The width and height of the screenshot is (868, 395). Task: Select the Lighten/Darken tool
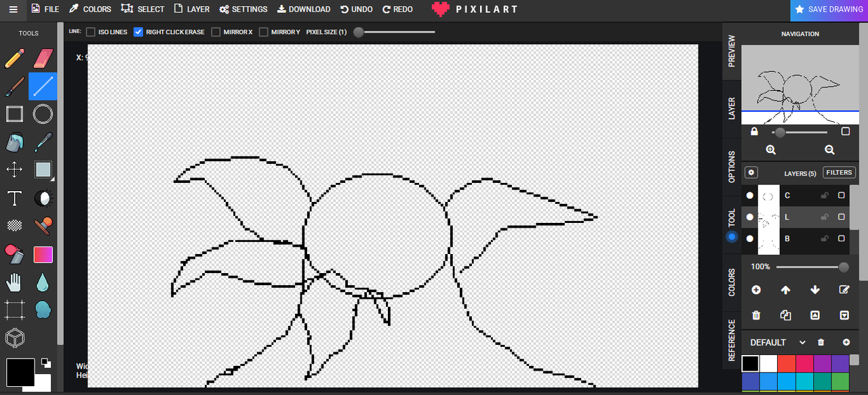(43, 198)
